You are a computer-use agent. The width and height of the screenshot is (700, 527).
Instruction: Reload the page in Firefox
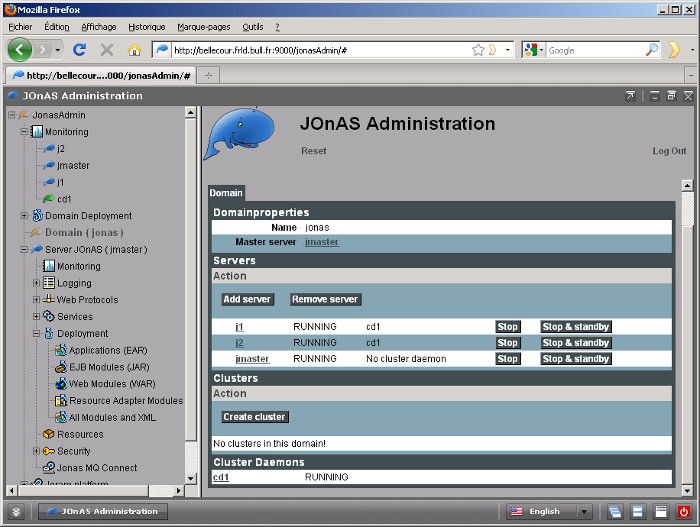click(80, 49)
